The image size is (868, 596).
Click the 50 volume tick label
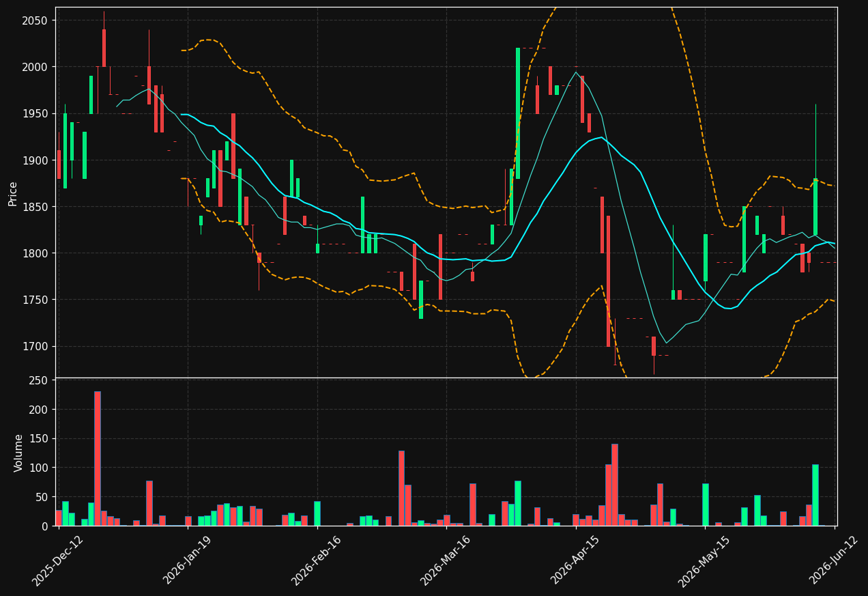tap(42, 497)
